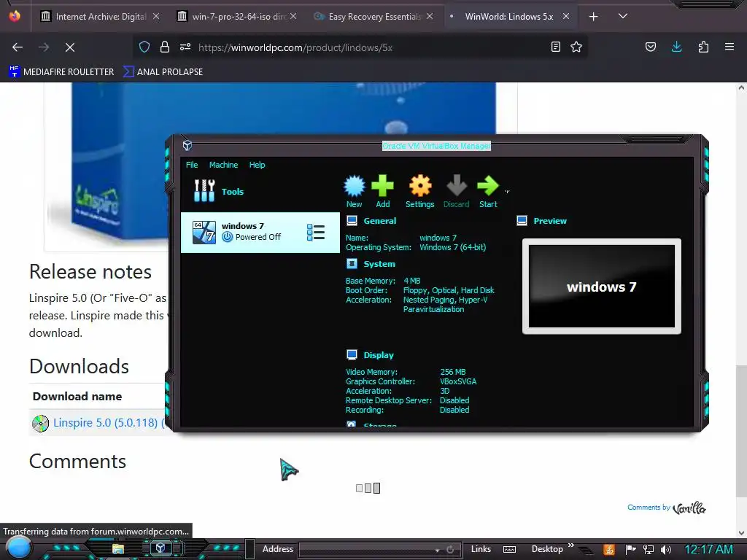Click the VirtualBox taskbar button

tap(160, 548)
